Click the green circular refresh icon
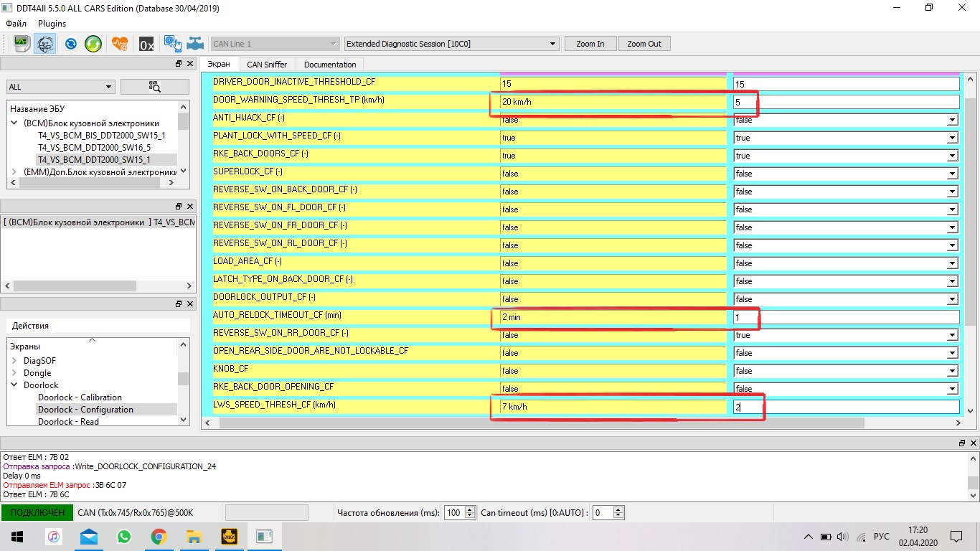The image size is (980, 551). [x=93, y=44]
